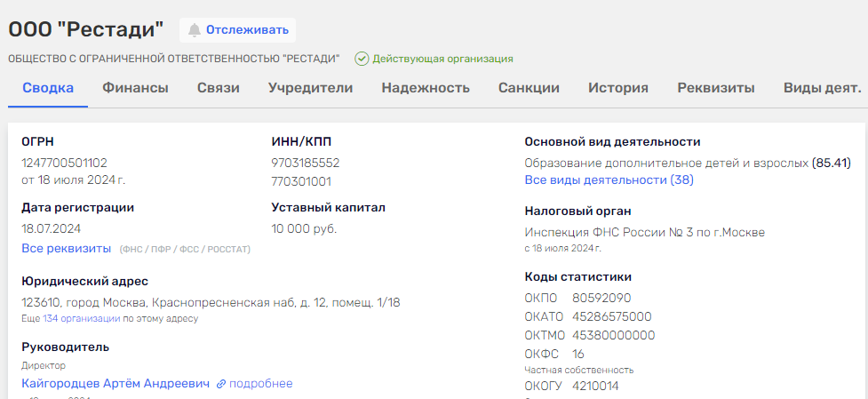Click the bell icon next to Отслеживать

[195, 30]
